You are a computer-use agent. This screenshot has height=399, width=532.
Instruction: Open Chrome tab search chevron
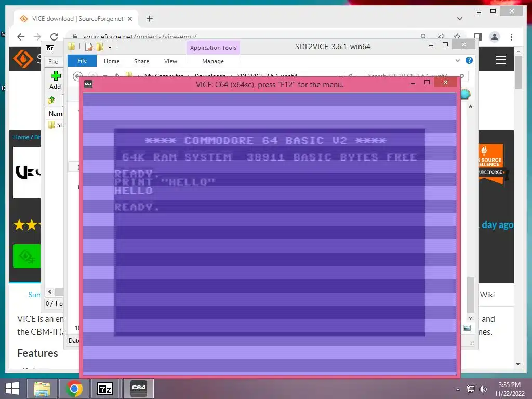point(460,19)
